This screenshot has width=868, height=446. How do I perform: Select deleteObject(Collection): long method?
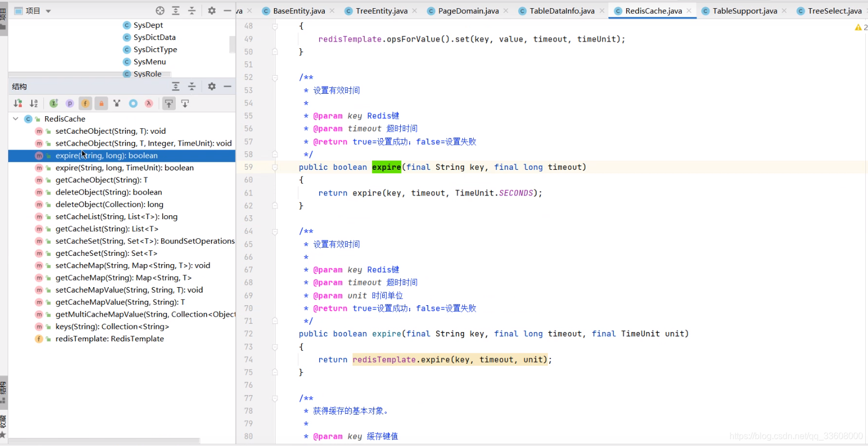[x=110, y=204]
